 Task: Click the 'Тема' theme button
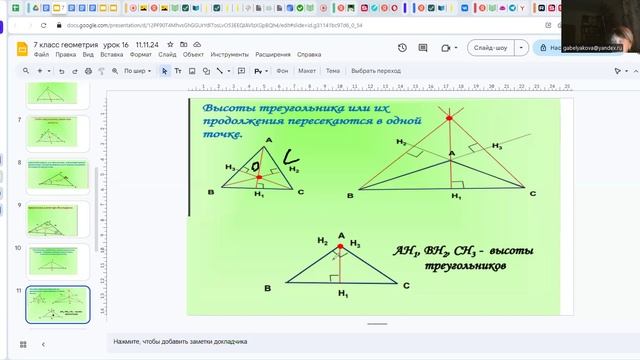(333, 71)
